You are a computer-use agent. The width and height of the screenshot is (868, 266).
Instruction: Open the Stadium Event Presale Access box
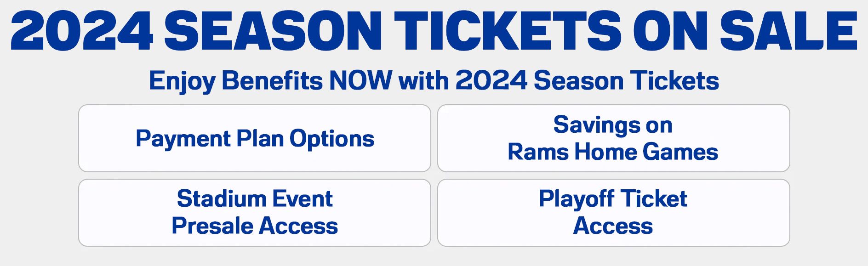pos(255,213)
